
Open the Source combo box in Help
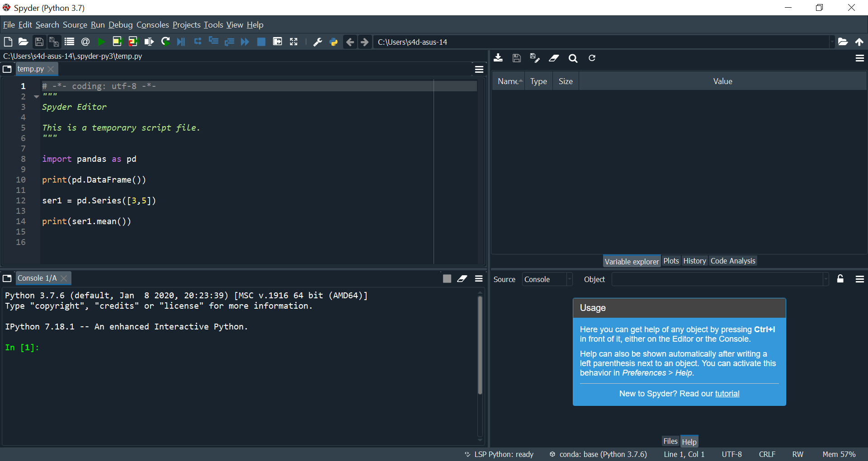coord(547,279)
